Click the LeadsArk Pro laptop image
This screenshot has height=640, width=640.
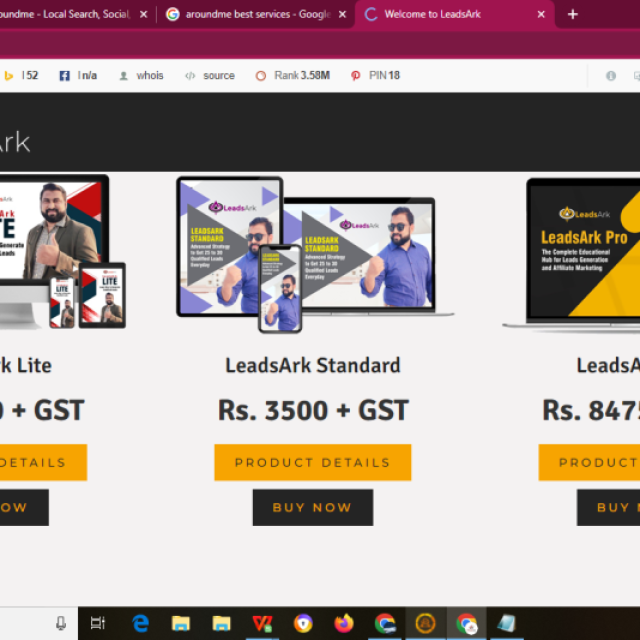click(x=571, y=255)
